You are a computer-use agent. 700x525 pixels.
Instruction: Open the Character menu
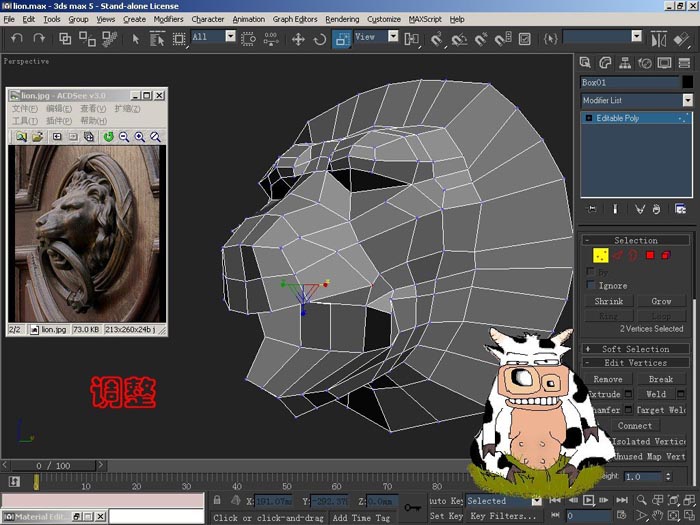coord(208,19)
